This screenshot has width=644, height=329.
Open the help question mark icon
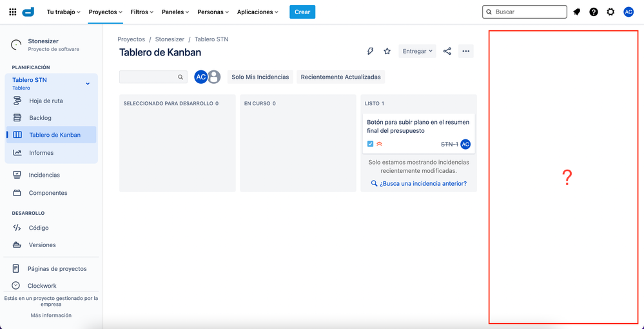click(594, 12)
